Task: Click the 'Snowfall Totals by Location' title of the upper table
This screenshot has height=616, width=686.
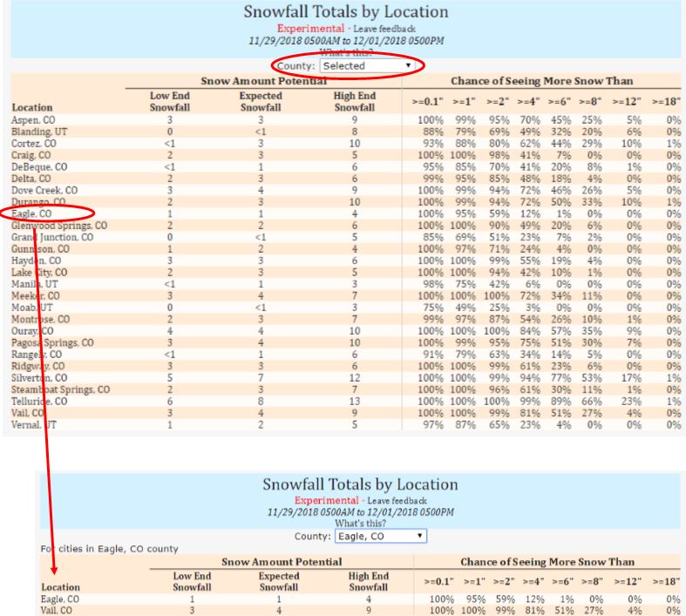Action: tap(346, 12)
